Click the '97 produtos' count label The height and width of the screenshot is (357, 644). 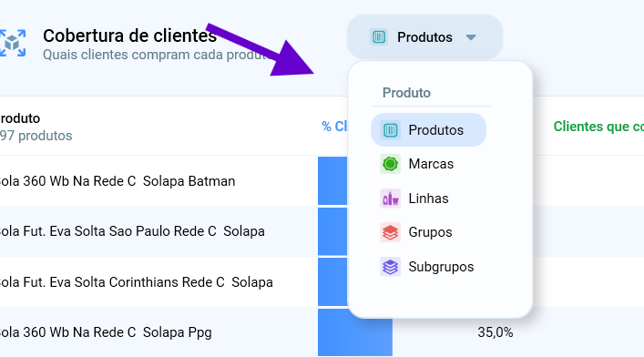tap(36, 136)
